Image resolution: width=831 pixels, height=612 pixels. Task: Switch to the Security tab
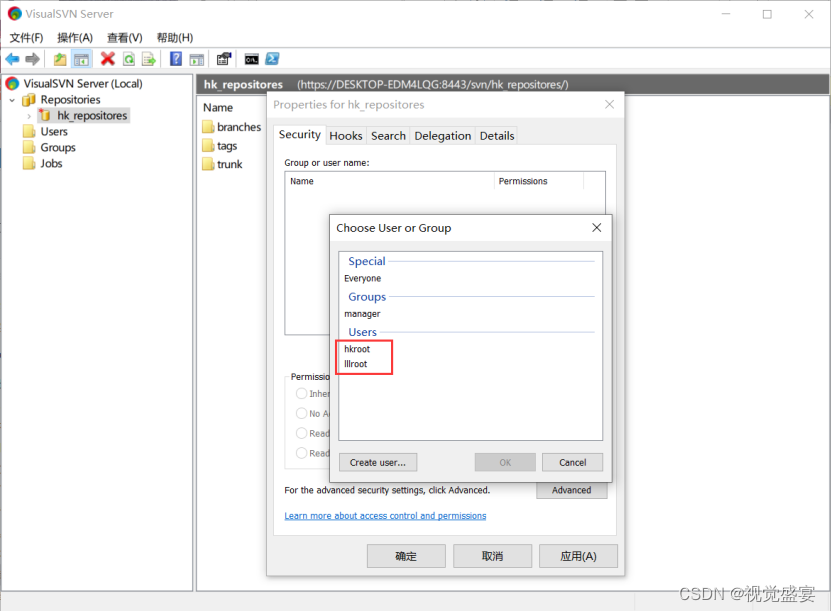coord(299,135)
